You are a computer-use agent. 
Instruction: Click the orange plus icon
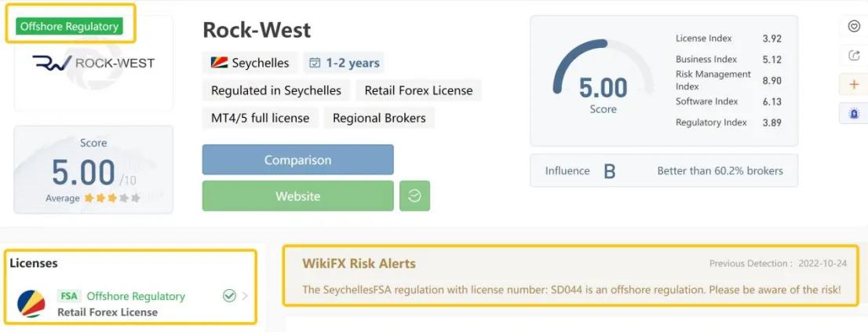coord(853,85)
